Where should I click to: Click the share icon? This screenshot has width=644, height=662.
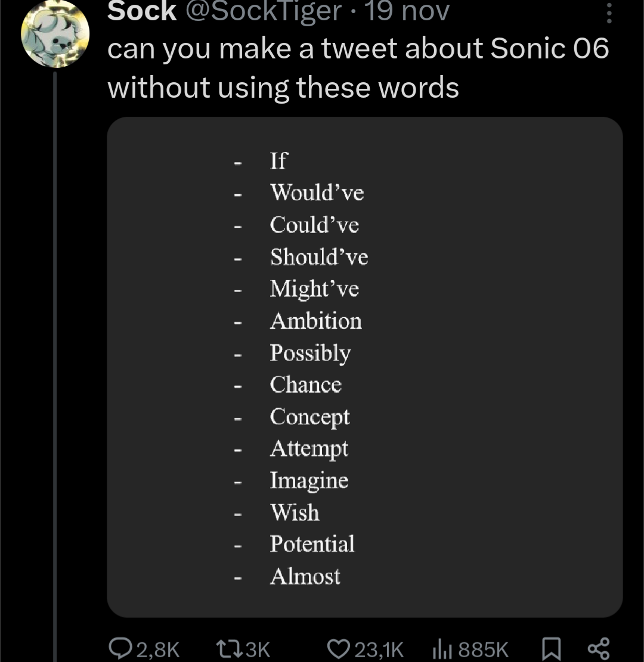point(598,648)
